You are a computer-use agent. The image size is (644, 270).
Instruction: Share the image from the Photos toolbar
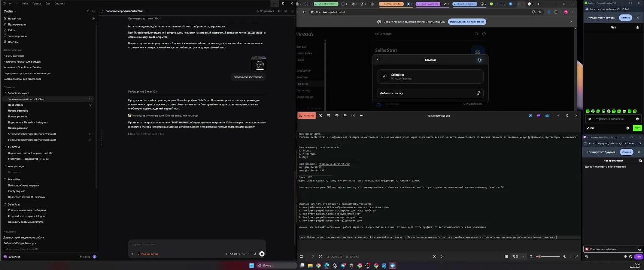[x=345, y=115]
